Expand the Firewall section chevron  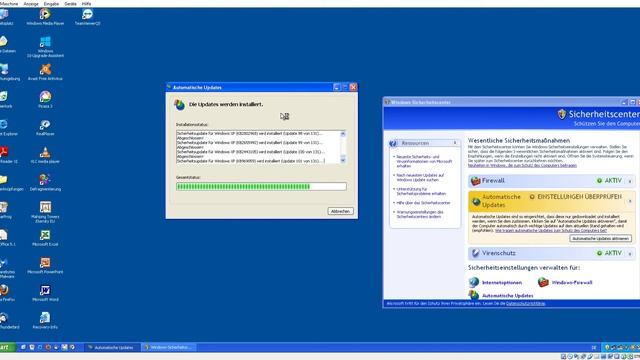pyautogui.click(x=630, y=181)
